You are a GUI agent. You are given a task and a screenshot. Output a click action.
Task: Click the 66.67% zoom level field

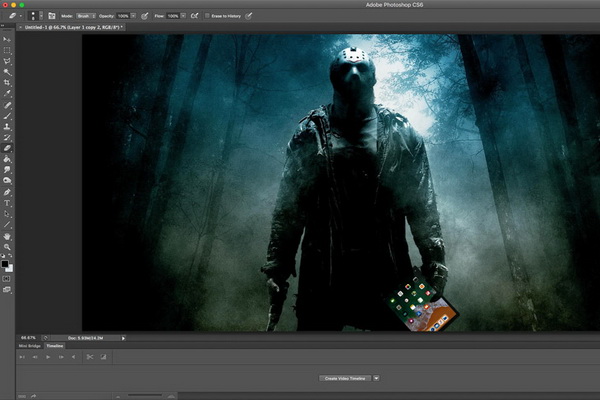28,338
